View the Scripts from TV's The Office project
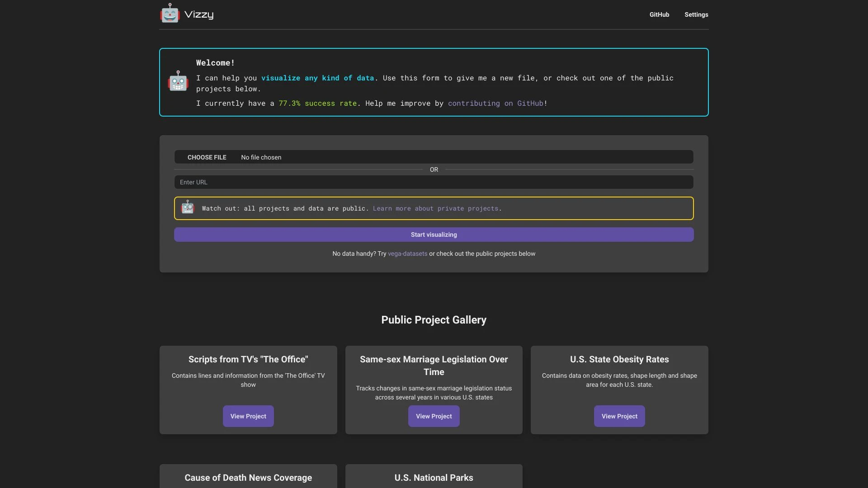Image resolution: width=868 pixels, height=488 pixels. (x=248, y=416)
